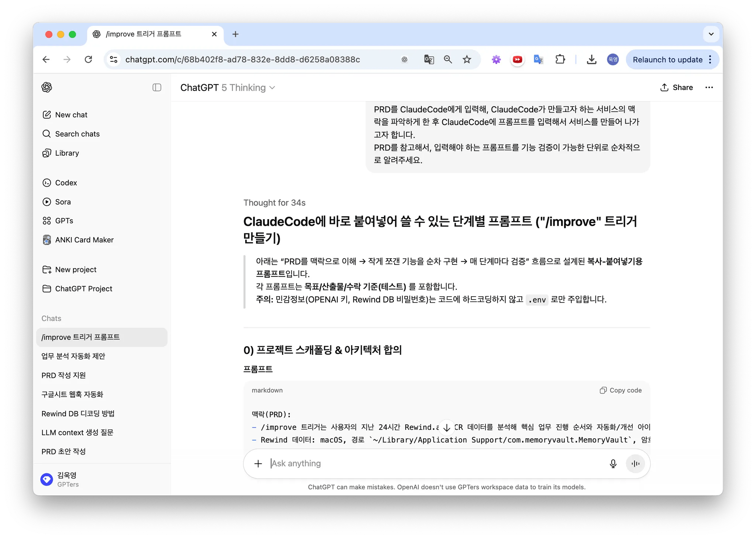Click the ChatGPT app icon in address bar
This screenshot has width=756, height=539.
(405, 59)
